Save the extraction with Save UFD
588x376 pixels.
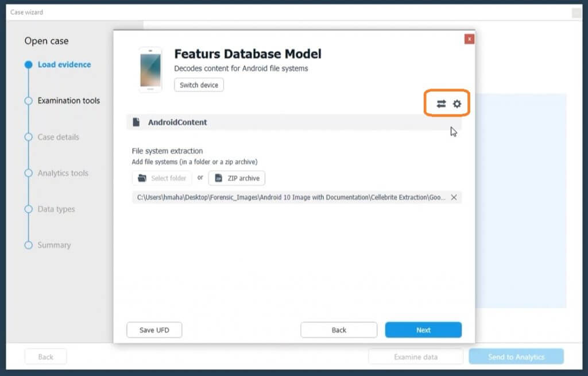tap(154, 330)
